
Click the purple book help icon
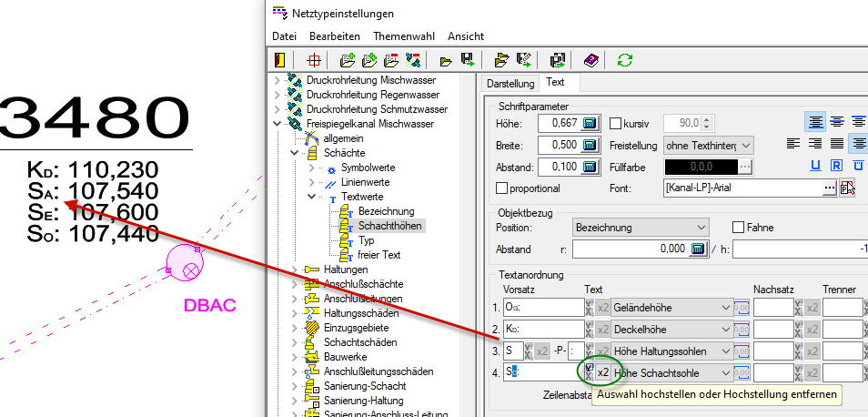(591, 61)
